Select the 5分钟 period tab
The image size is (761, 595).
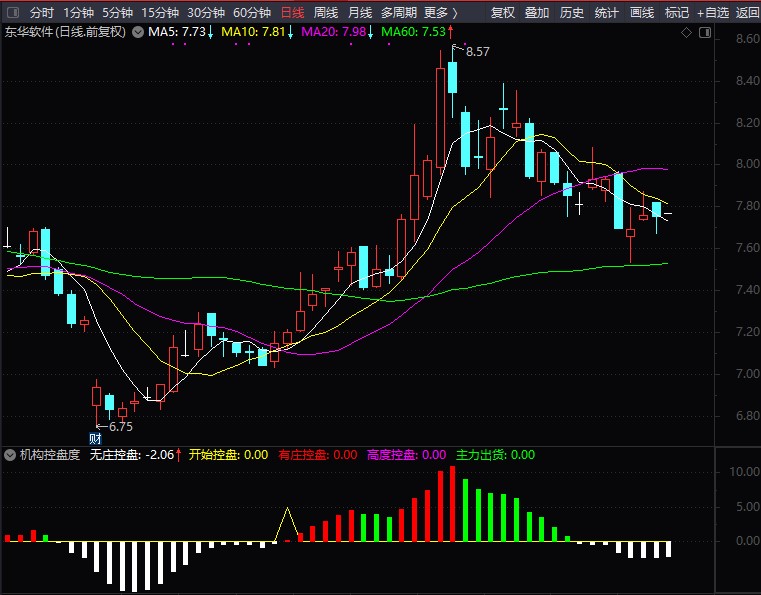click(117, 13)
